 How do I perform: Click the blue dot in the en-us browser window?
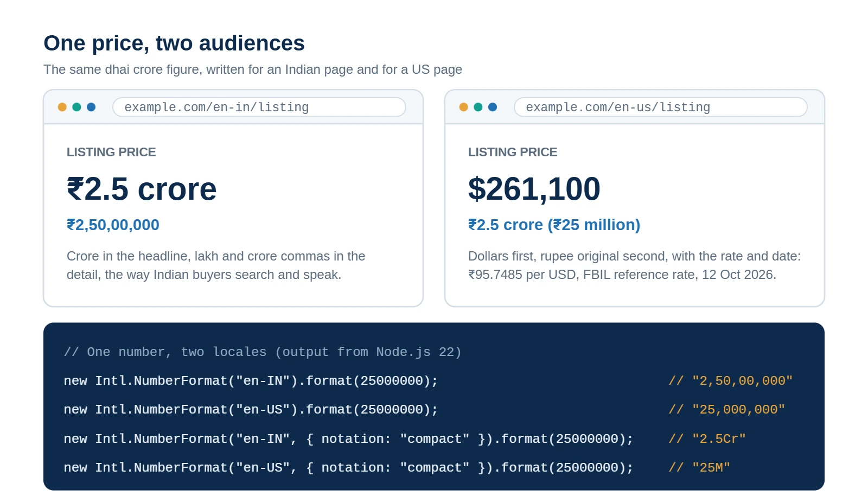coord(493,107)
